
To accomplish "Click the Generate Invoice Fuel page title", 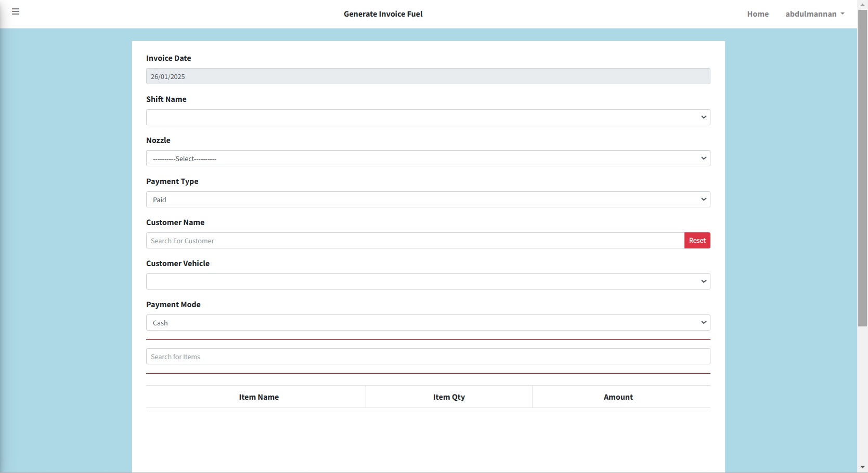I will pos(383,14).
